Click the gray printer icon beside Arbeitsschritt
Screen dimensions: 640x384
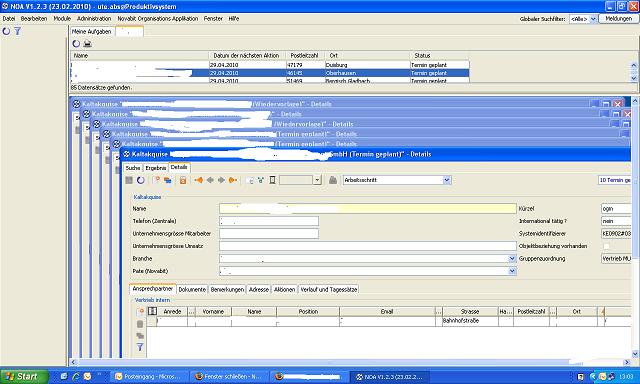click(333, 180)
